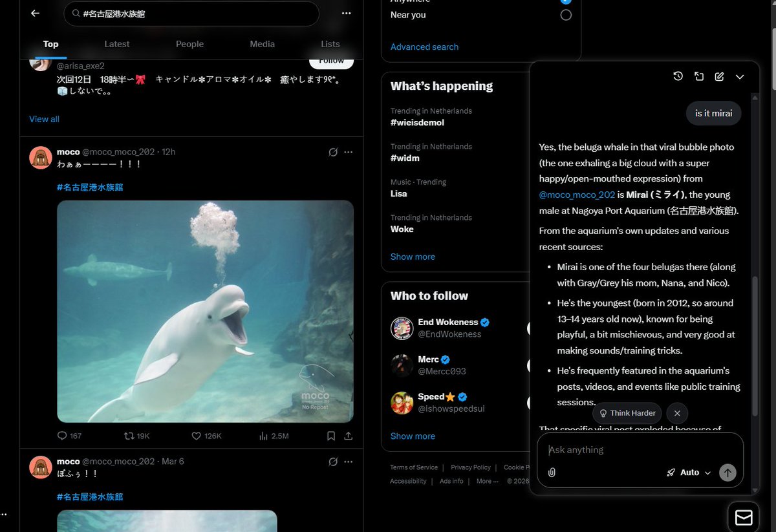Open the Auto mode dropdown
The width and height of the screenshot is (776, 532).
689,473
